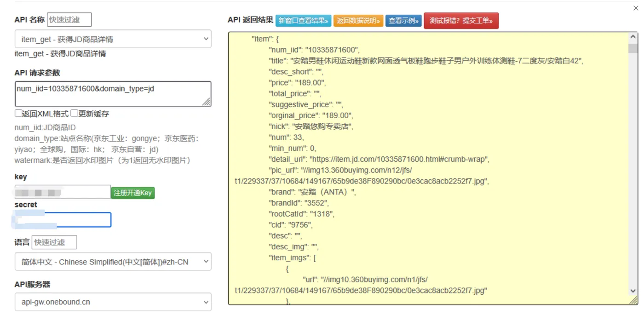This screenshot has height=315, width=644.
Task: Click the result box scroll-down arrow
Action: (633, 291)
